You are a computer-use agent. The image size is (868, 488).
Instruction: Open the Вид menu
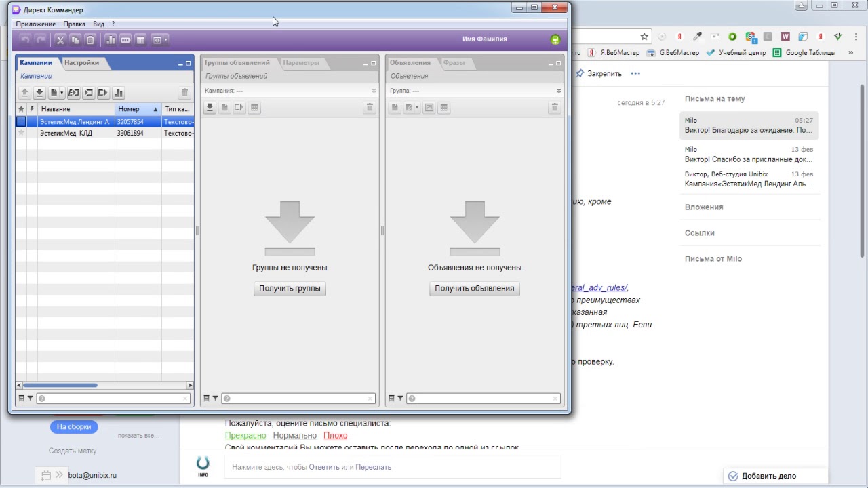click(x=99, y=24)
